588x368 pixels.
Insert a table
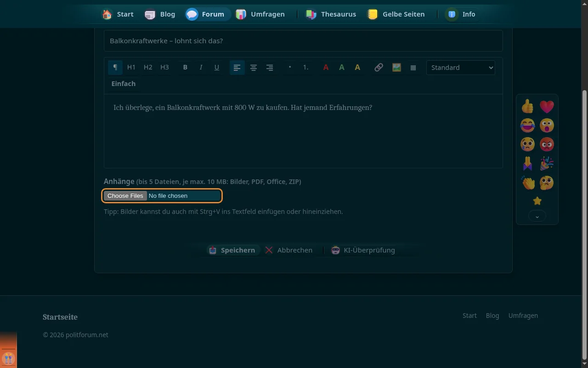(x=413, y=67)
